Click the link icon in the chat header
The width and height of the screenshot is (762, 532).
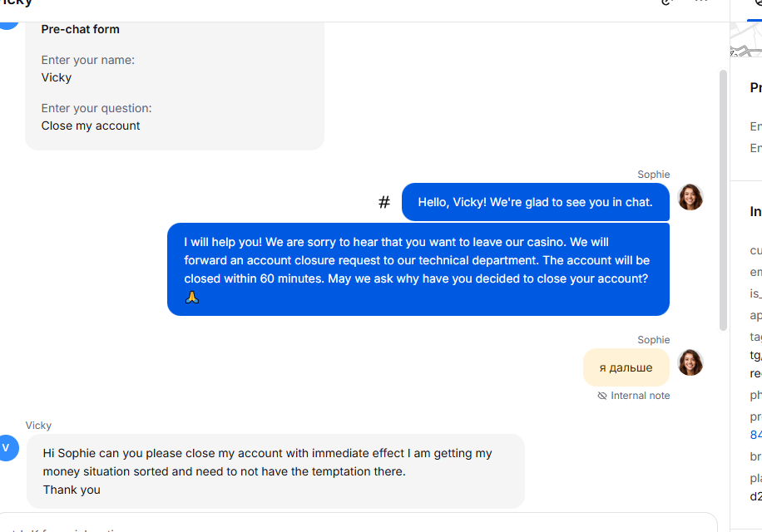point(667,2)
